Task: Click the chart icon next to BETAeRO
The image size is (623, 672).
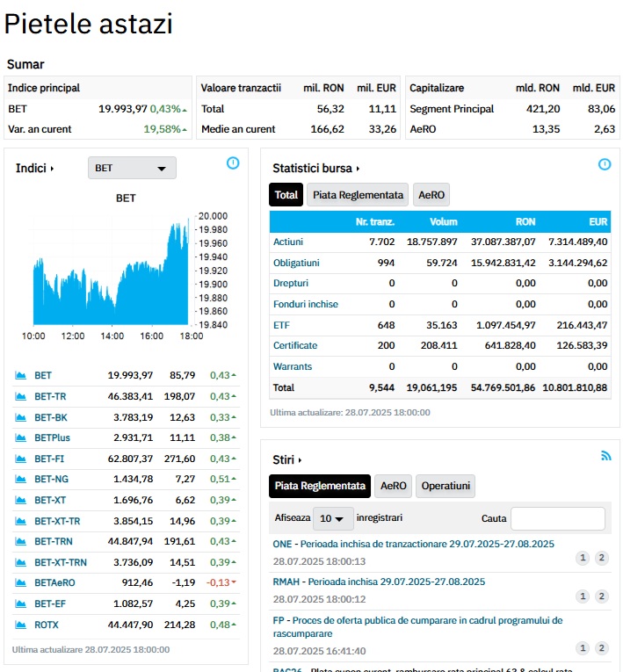Action: (20, 583)
